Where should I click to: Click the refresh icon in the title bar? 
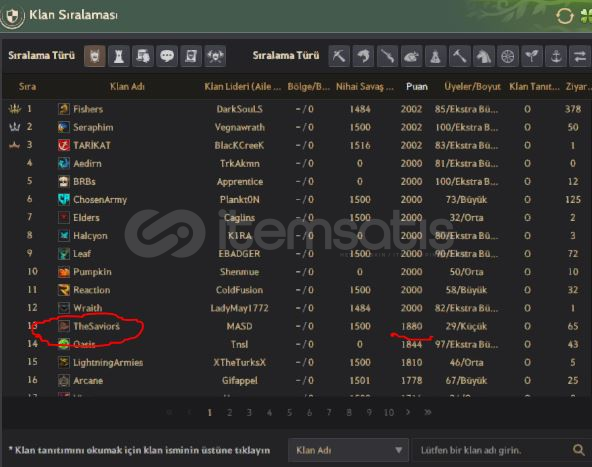pos(565,16)
